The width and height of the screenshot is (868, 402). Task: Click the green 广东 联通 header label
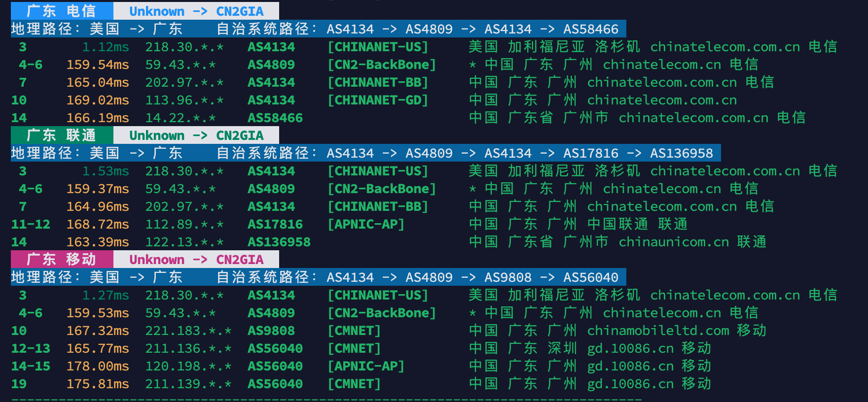click(x=62, y=135)
